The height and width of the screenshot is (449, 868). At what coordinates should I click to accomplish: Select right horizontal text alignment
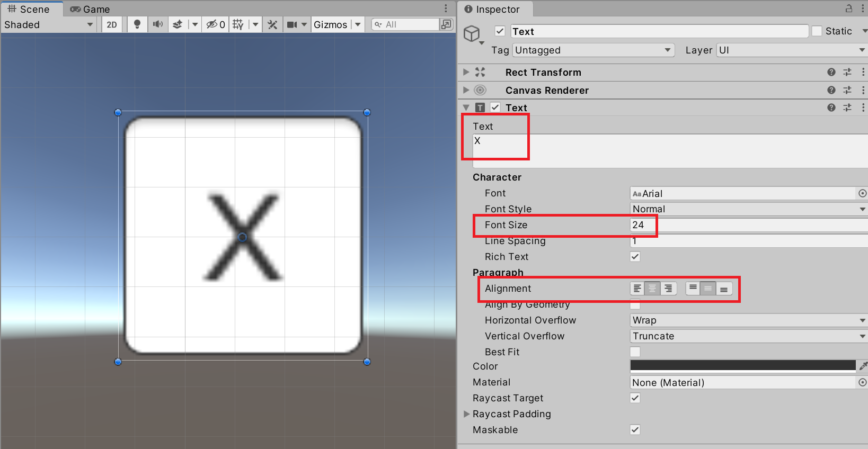point(668,289)
